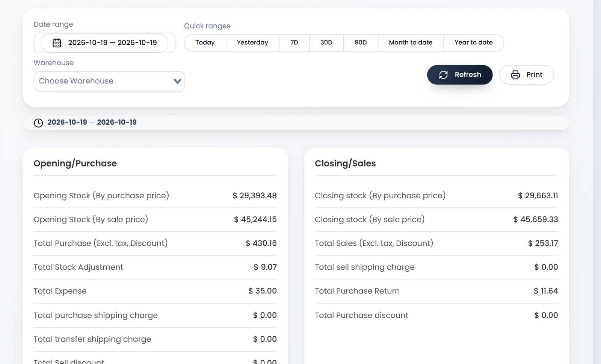Viewport: 601px width, 364px height.
Task: Click Total sell shipping charge label
Action: [365, 267]
